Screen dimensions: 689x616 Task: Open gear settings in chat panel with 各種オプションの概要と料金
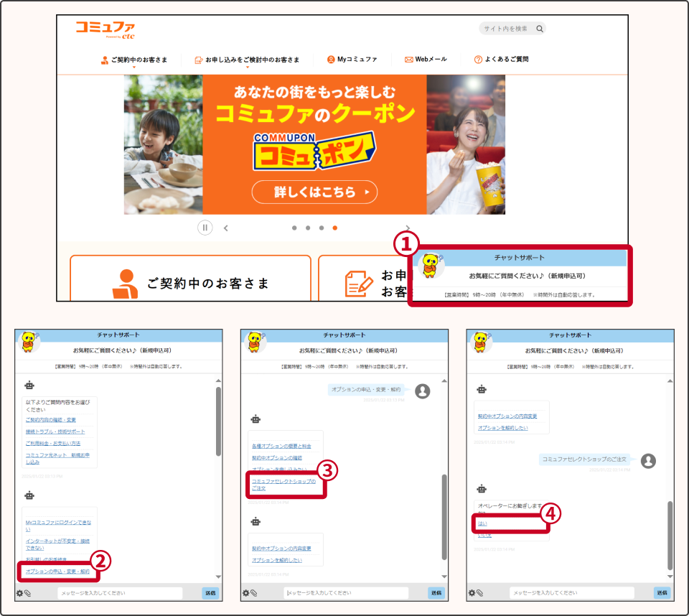click(x=246, y=593)
